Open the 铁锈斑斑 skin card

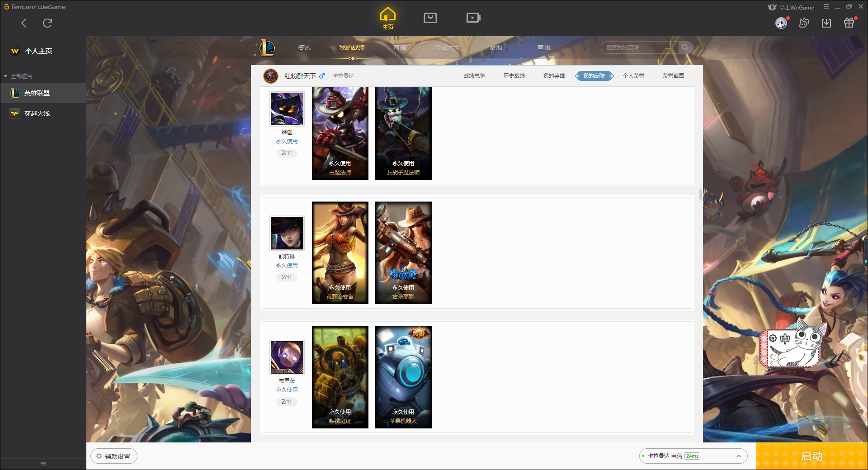click(340, 377)
